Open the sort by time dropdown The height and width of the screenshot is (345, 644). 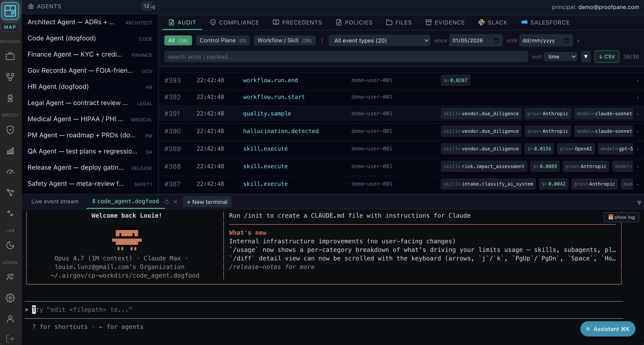coord(560,57)
